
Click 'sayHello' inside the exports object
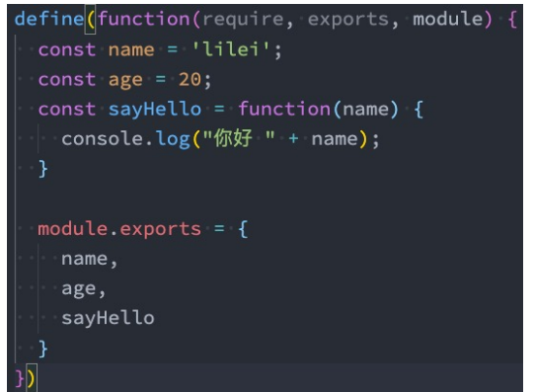(x=108, y=319)
